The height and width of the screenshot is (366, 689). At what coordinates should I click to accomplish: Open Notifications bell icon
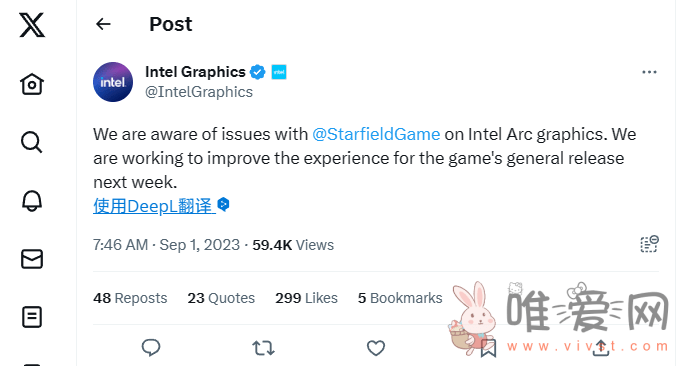pyautogui.click(x=32, y=201)
